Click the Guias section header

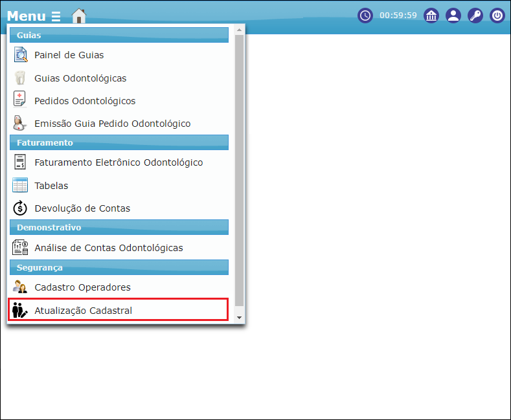pos(119,35)
